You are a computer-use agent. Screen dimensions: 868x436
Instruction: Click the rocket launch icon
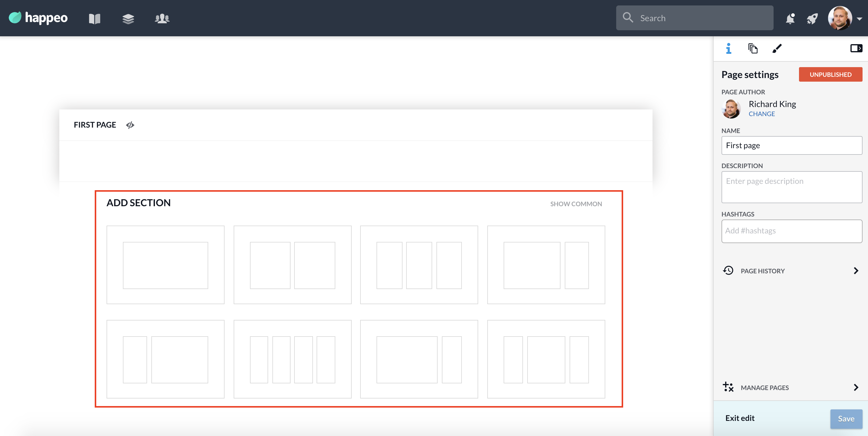click(x=812, y=18)
